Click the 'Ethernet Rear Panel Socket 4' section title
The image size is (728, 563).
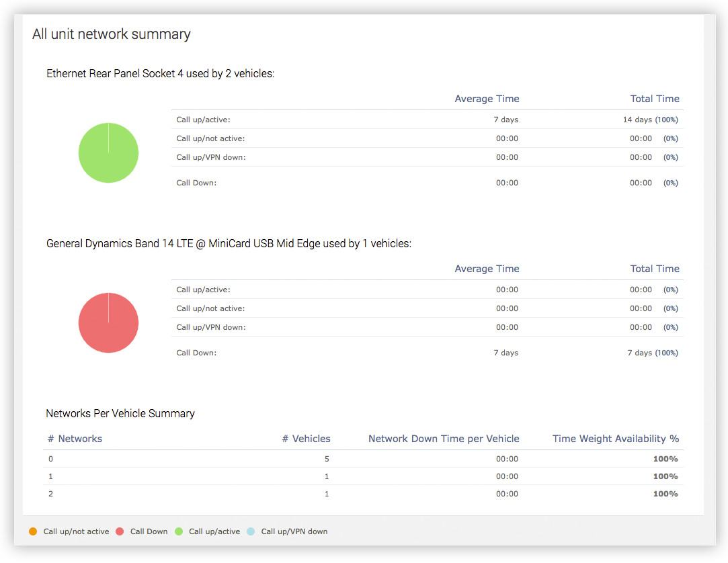(x=160, y=74)
